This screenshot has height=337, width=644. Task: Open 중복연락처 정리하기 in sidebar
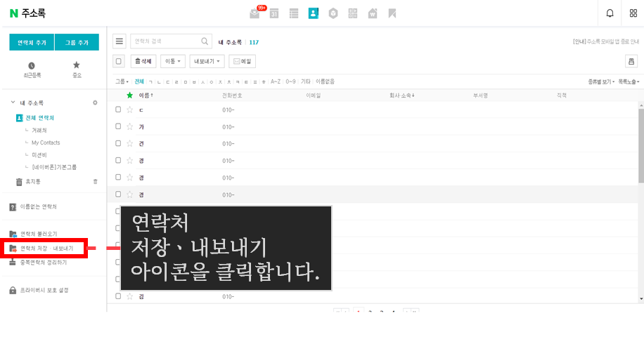[43, 263]
